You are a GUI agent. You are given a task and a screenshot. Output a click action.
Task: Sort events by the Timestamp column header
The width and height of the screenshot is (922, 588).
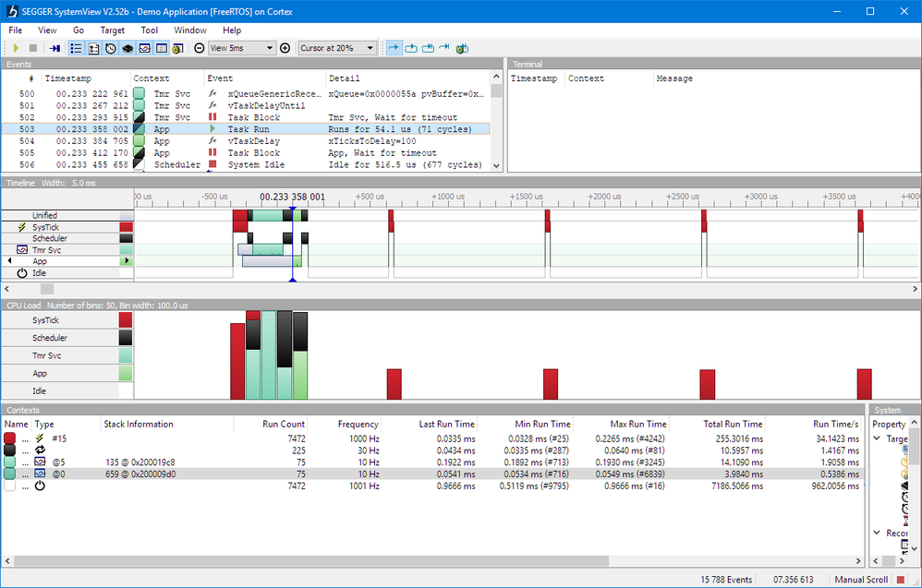(x=85, y=78)
